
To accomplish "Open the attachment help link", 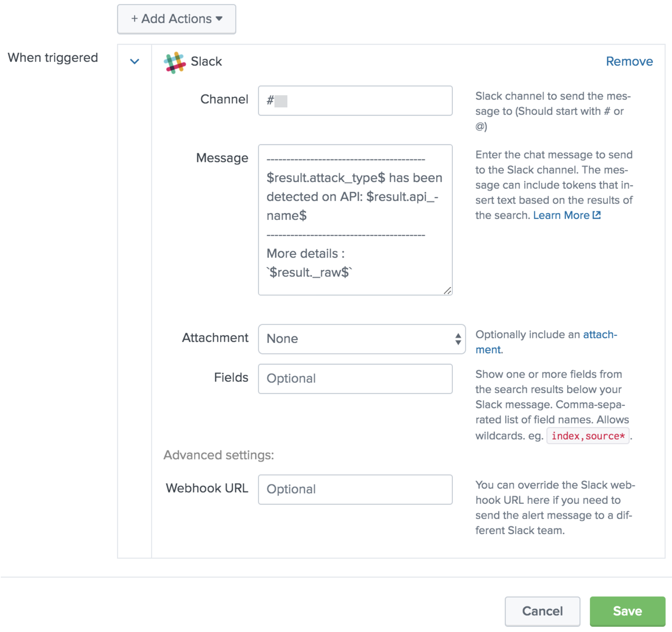I will pos(599,334).
